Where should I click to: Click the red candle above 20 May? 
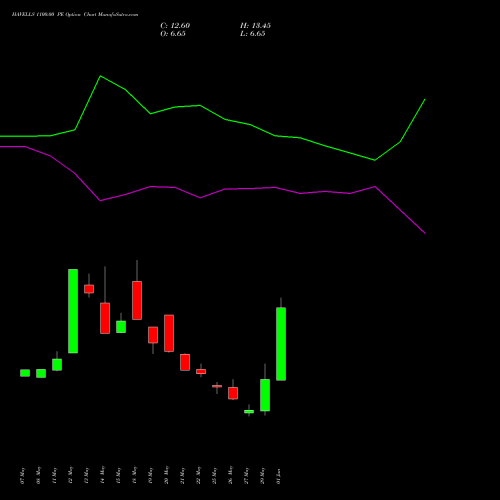coord(169,333)
